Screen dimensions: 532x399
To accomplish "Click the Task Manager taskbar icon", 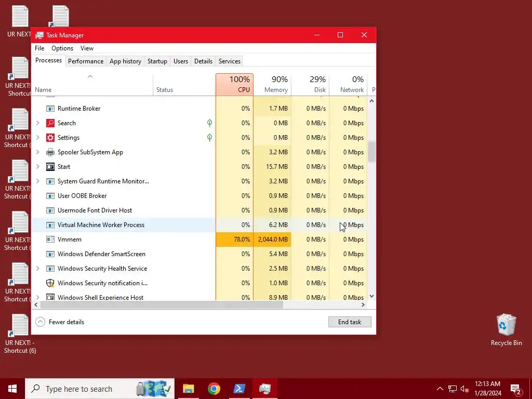I will pyautogui.click(x=264, y=389).
